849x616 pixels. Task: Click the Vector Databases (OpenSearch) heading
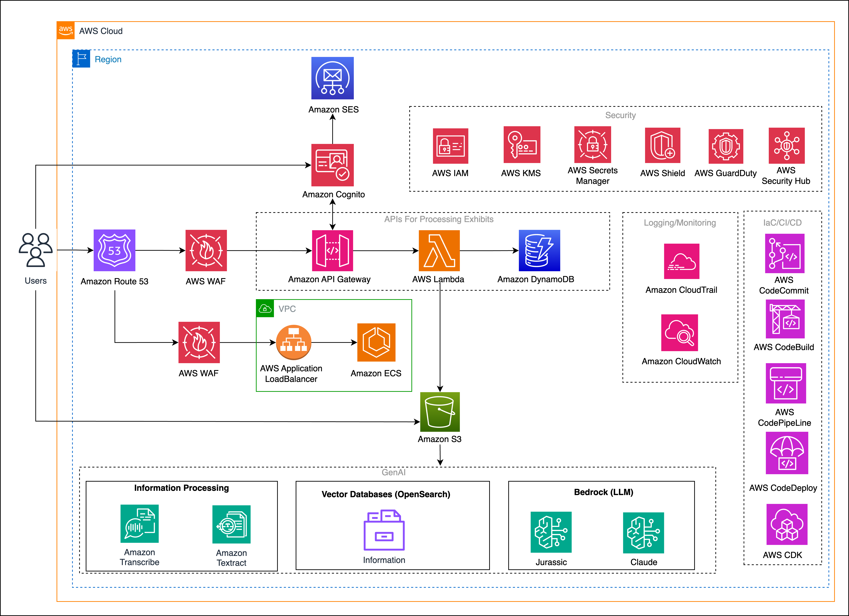[x=386, y=494]
